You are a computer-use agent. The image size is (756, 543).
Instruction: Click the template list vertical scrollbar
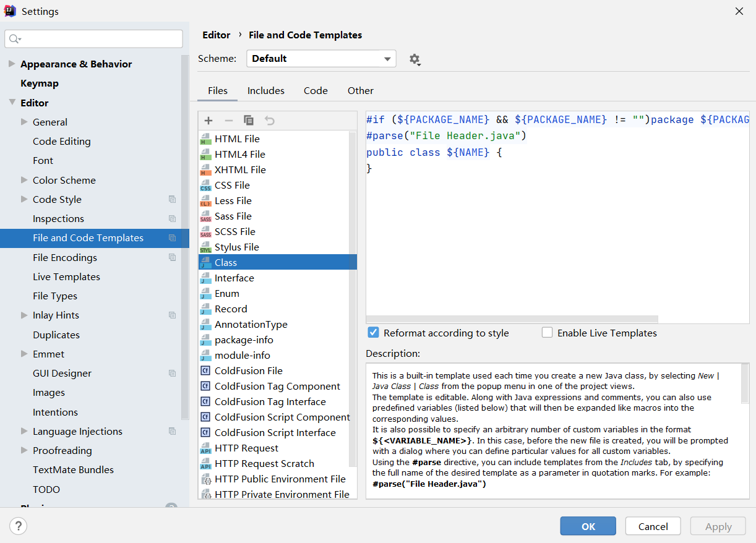coord(353,299)
